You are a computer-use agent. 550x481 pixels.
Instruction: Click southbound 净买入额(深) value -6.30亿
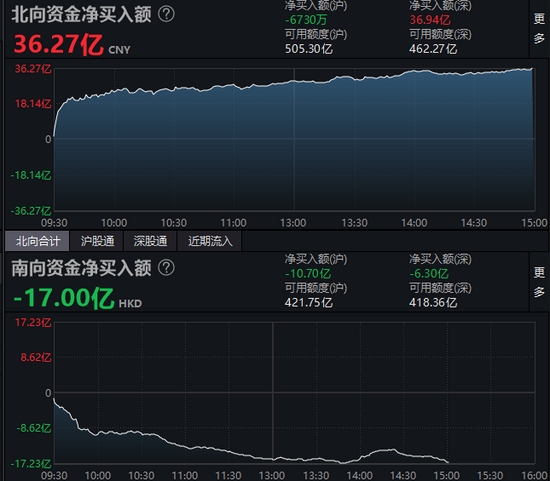coord(429,274)
